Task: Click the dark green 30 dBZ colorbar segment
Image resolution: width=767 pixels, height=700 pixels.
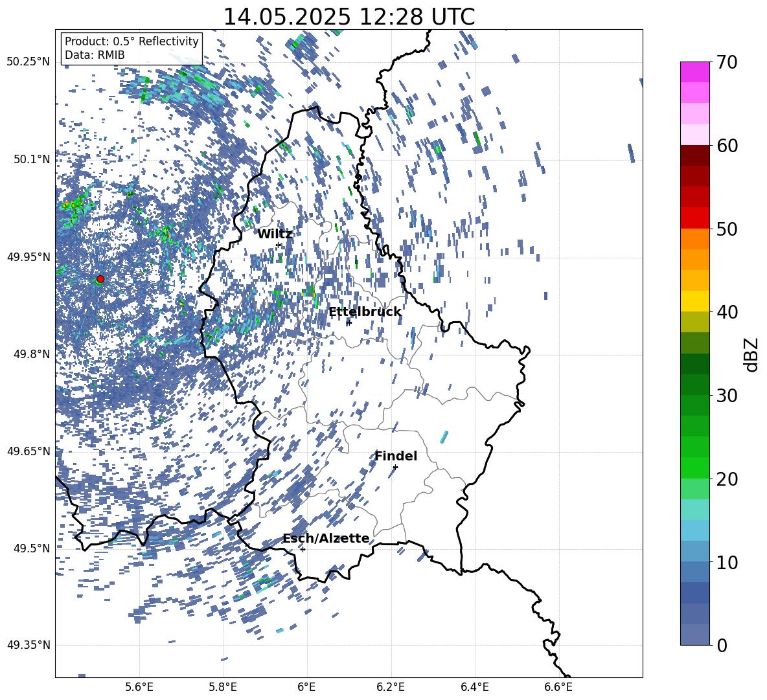Action: [694, 384]
